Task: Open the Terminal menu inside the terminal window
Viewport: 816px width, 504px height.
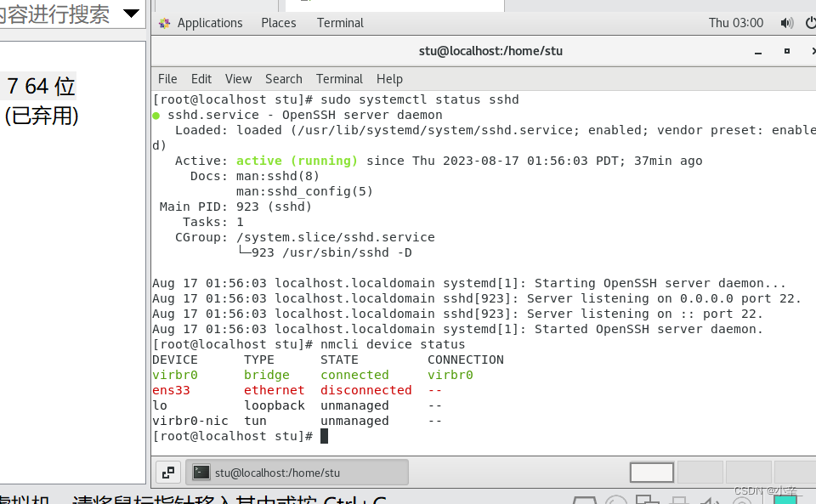Action: tap(339, 79)
